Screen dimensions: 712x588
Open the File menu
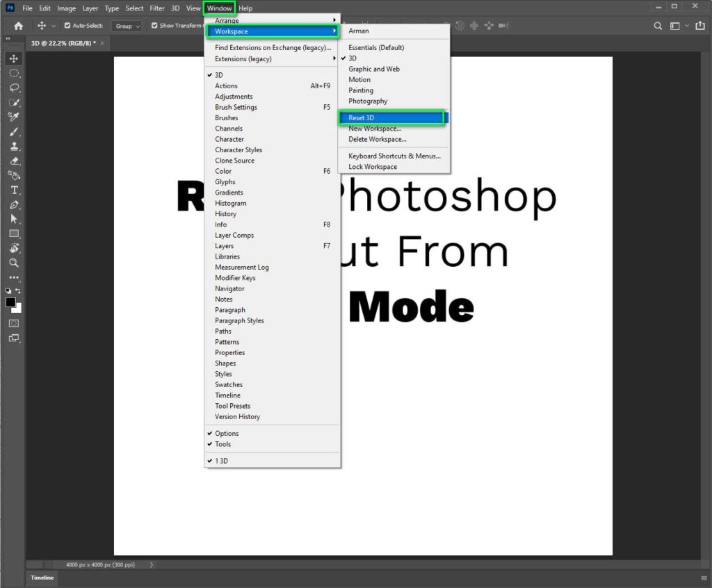coord(27,8)
